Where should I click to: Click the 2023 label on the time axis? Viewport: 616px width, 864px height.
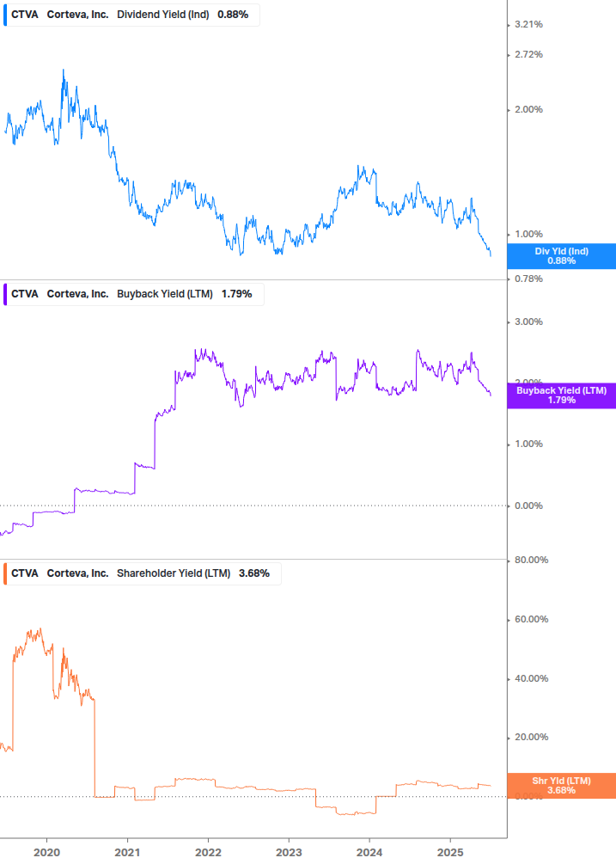tap(289, 853)
